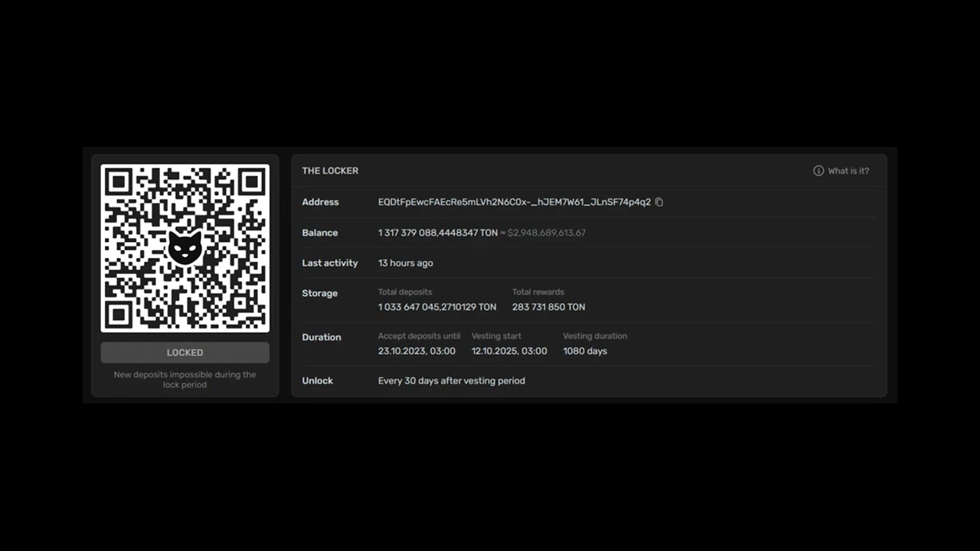Click the 'Vesting start' caption
Image resolution: width=980 pixels, height=551 pixels.
click(496, 336)
